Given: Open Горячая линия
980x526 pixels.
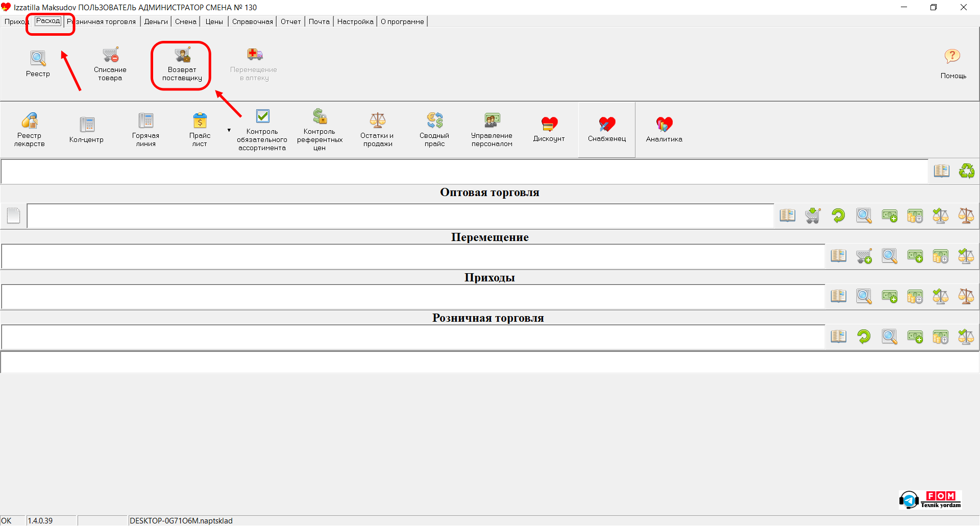Looking at the screenshot, I should click(146, 130).
